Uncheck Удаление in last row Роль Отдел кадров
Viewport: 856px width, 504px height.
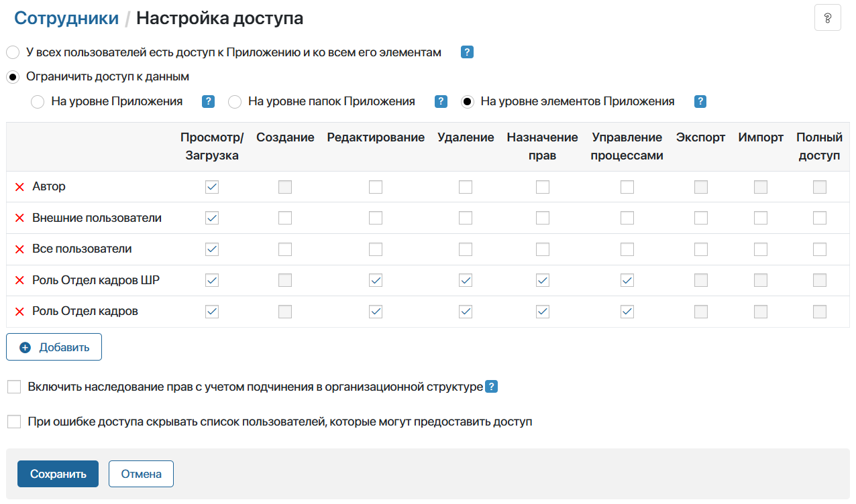pyautogui.click(x=466, y=312)
